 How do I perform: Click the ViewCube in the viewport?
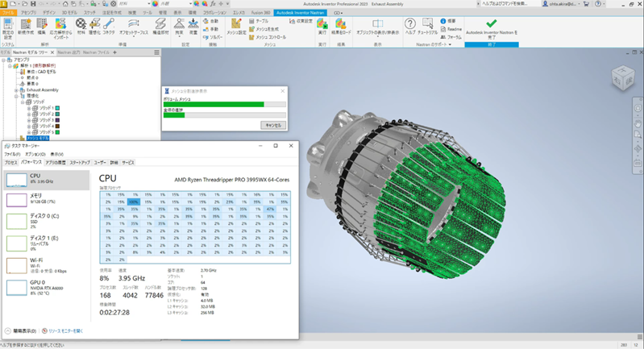click(x=623, y=78)
